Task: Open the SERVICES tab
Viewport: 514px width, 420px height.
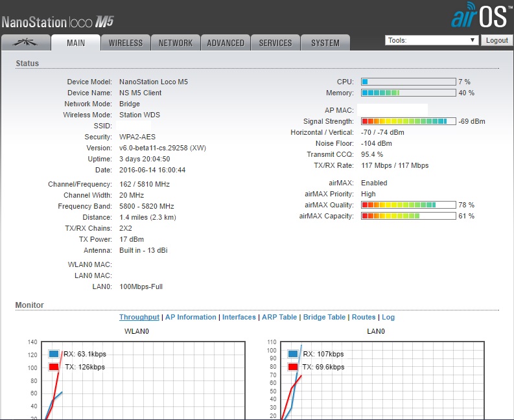Action: pyautogui.click(x=275, y=43)
